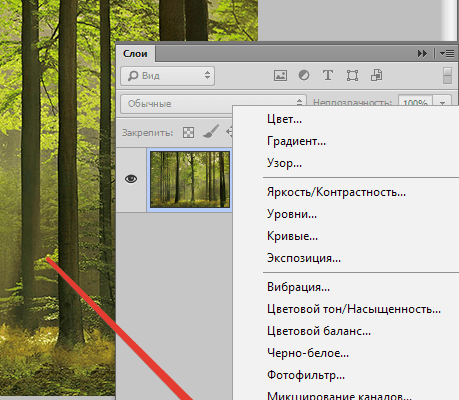Select Фотофильтр... adjustment
The width and height of the screenshot is (459, 400).
tap(306, 375)
